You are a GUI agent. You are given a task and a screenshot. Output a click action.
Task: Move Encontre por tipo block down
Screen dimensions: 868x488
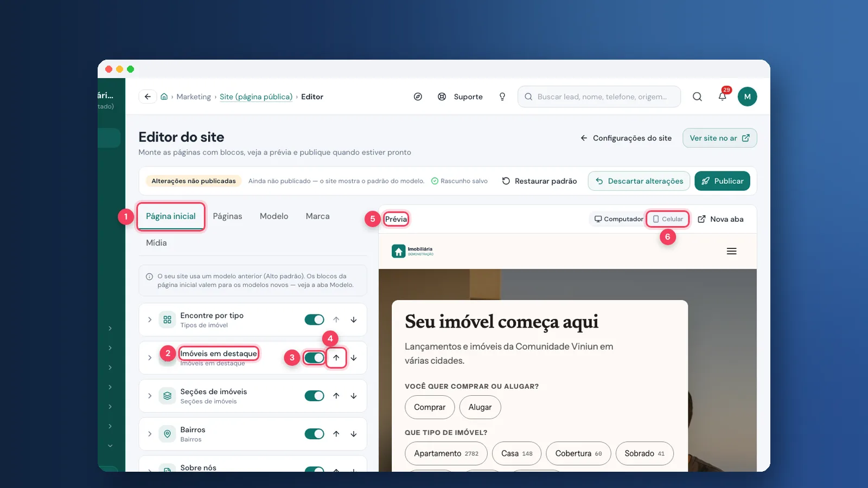point(354,320)
